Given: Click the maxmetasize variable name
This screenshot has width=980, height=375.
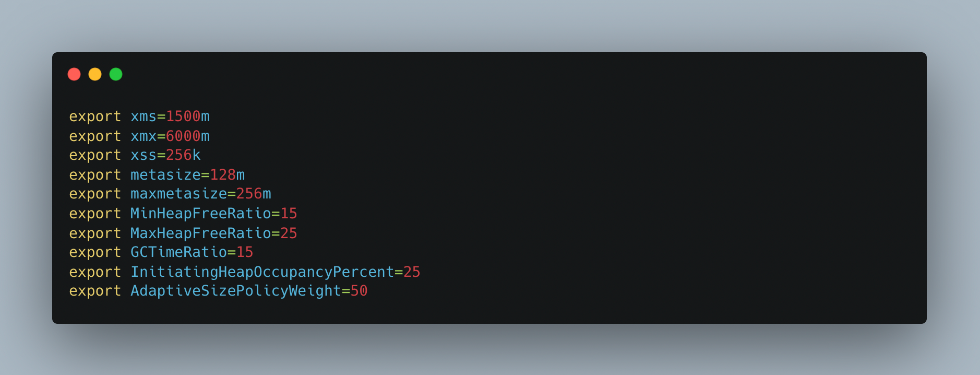Looking at the screenshot, I should point(178,194).
